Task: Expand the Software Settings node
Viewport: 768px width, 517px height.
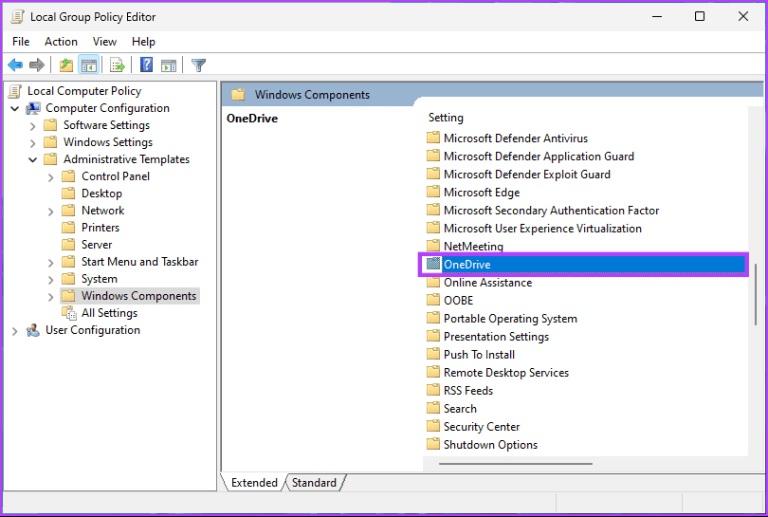Action: tap(33, 126)
